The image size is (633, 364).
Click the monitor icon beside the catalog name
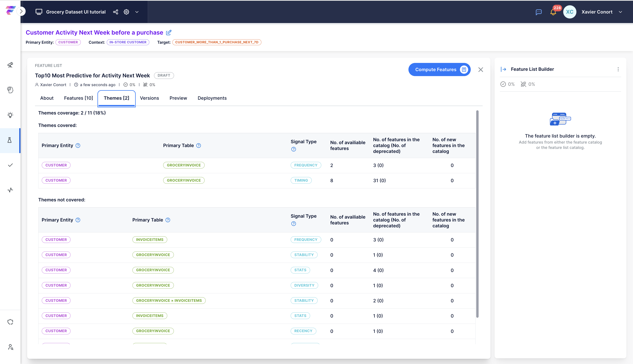[39, 12]
